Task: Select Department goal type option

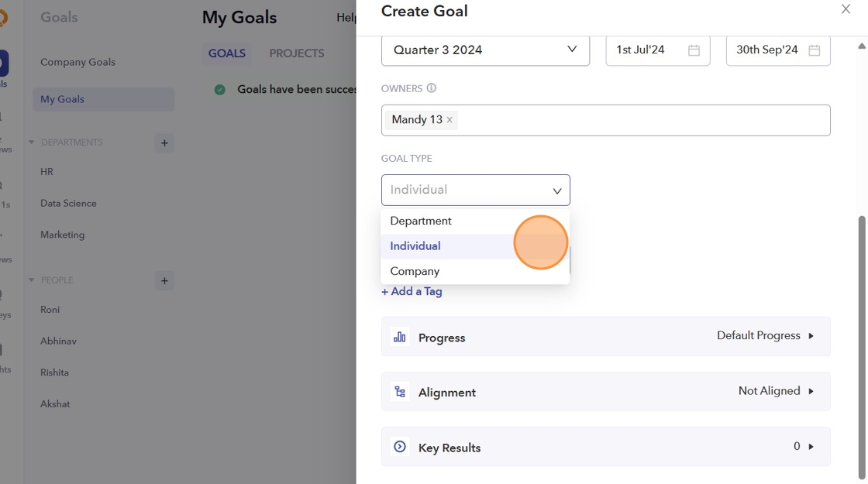Action: point(421,221)
